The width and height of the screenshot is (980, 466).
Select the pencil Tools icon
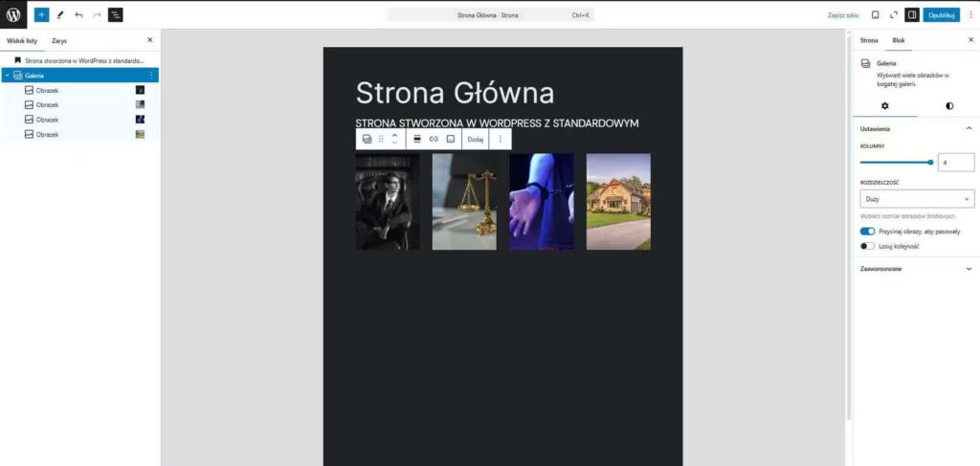60,15
